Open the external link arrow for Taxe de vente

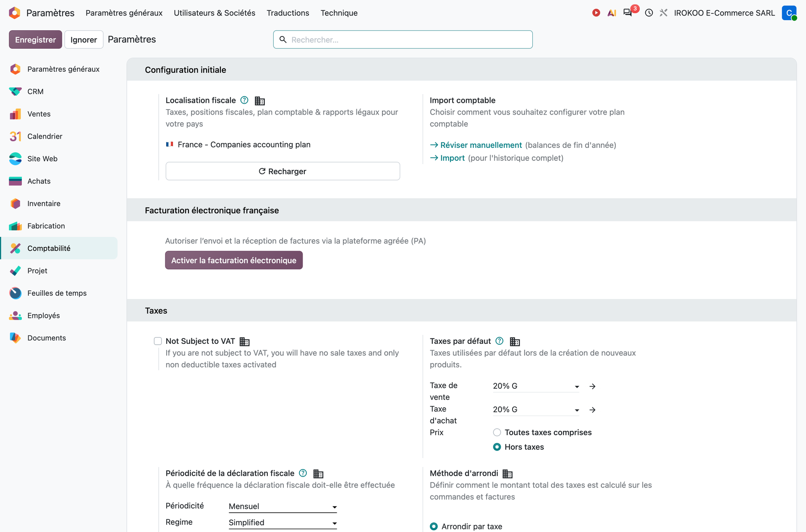592,386
